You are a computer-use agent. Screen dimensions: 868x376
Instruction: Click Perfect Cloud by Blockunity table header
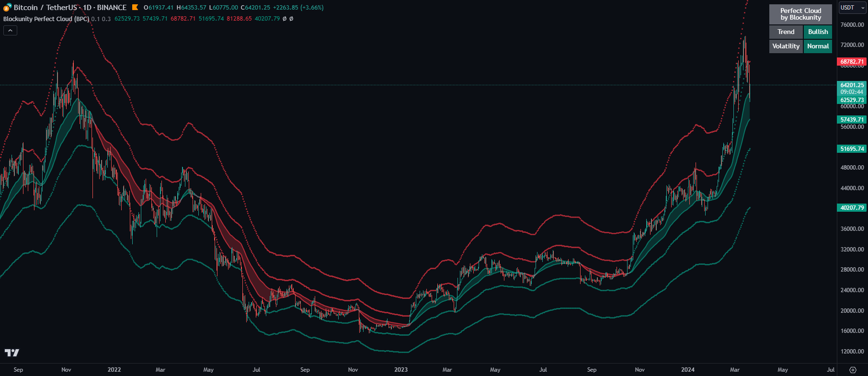point(800,14)
